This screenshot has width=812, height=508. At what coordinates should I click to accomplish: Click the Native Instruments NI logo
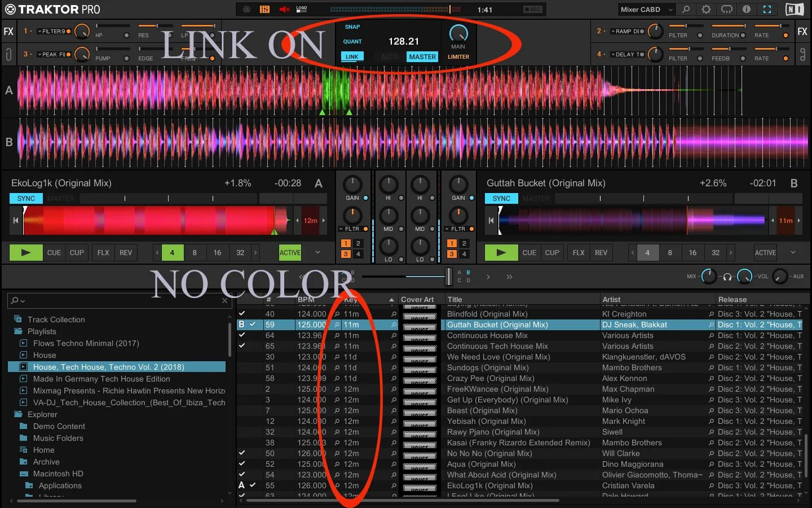[795, 9]
